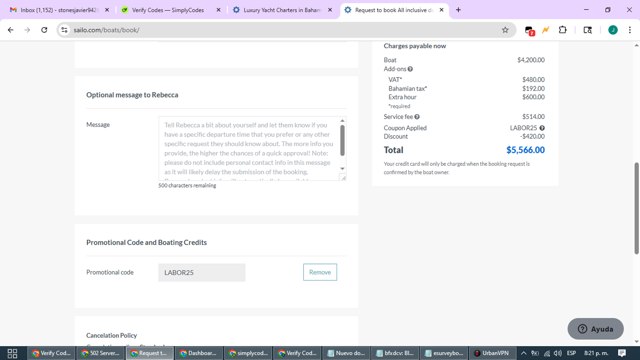640x360 pixels.
Task: Click the message box scroll down arrow
Action: click(x=342, y=169)
